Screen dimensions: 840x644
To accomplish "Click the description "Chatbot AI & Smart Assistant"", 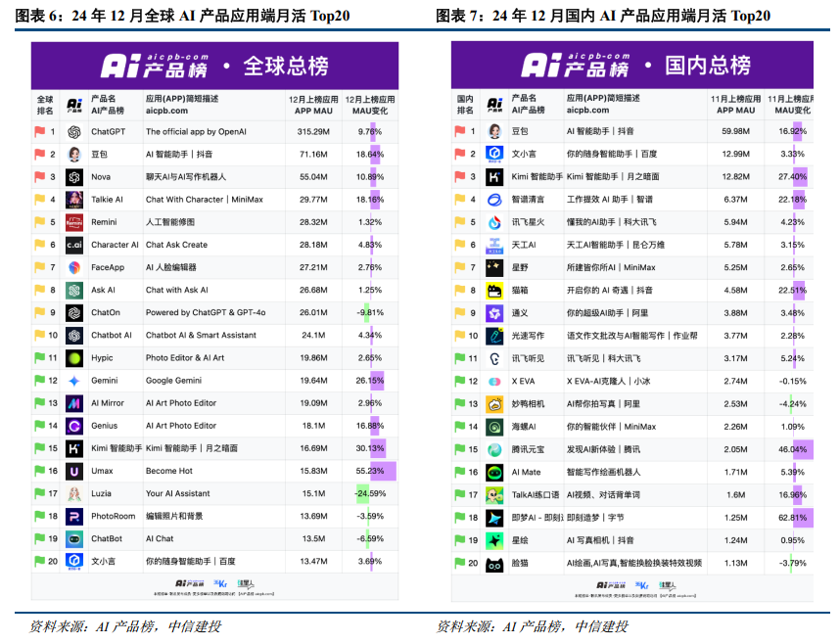I will coord(201,336).
